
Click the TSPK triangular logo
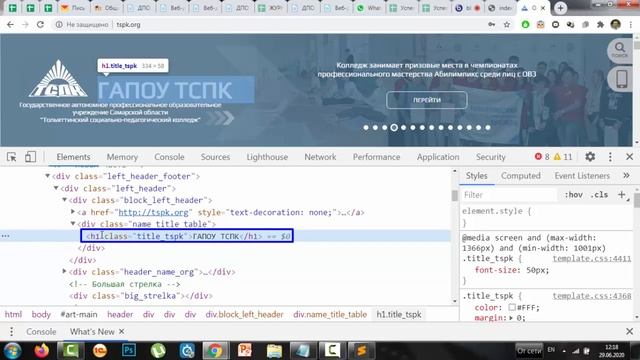click(x=58, y=79)
